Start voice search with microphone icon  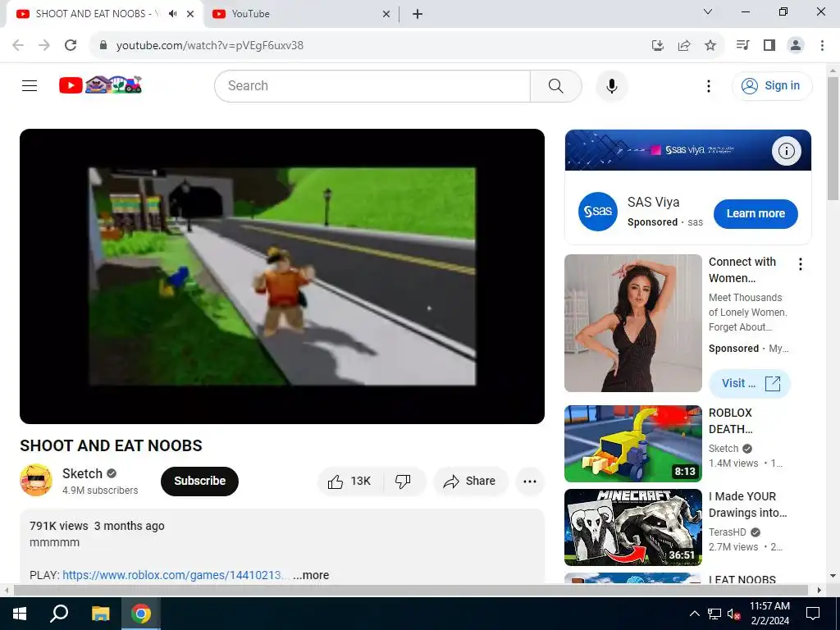click(611, 85)
